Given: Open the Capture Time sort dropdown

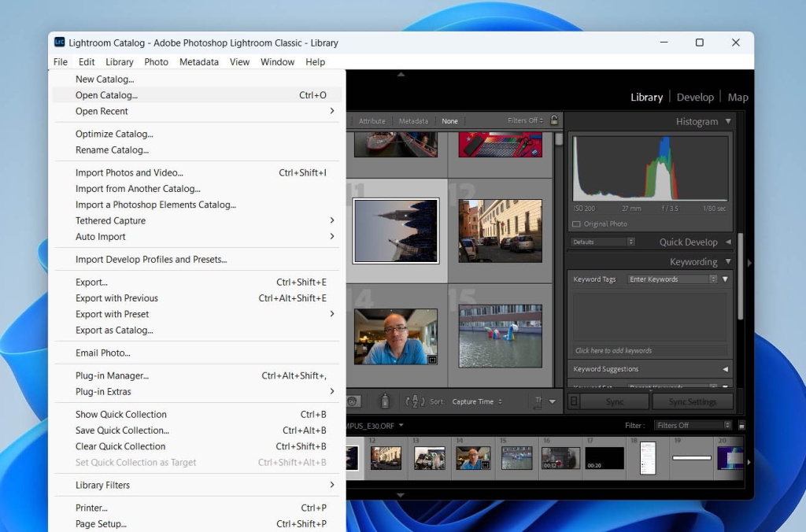Looking at the screenshot, I should [x=472, y=401].
